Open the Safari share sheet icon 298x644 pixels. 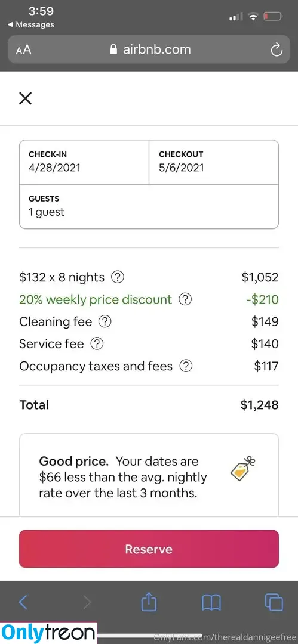[149, 602]
